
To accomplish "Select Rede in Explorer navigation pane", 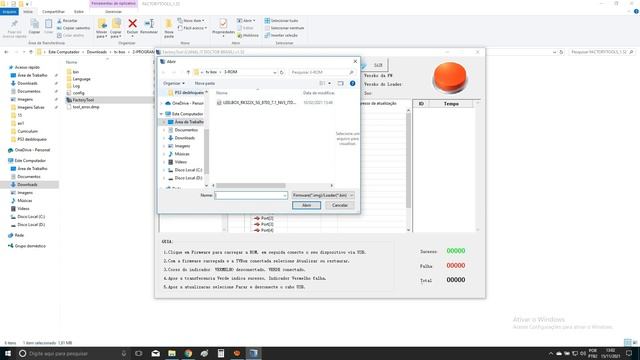I will click(19, 236).
